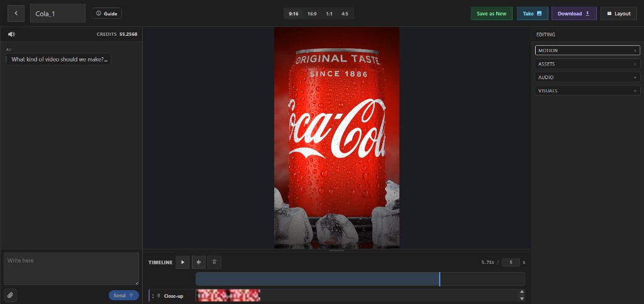The width and height of the screenshot is (644, 304).
Task: Select the 16:9 aspect ratio
Action: [312, 14]
